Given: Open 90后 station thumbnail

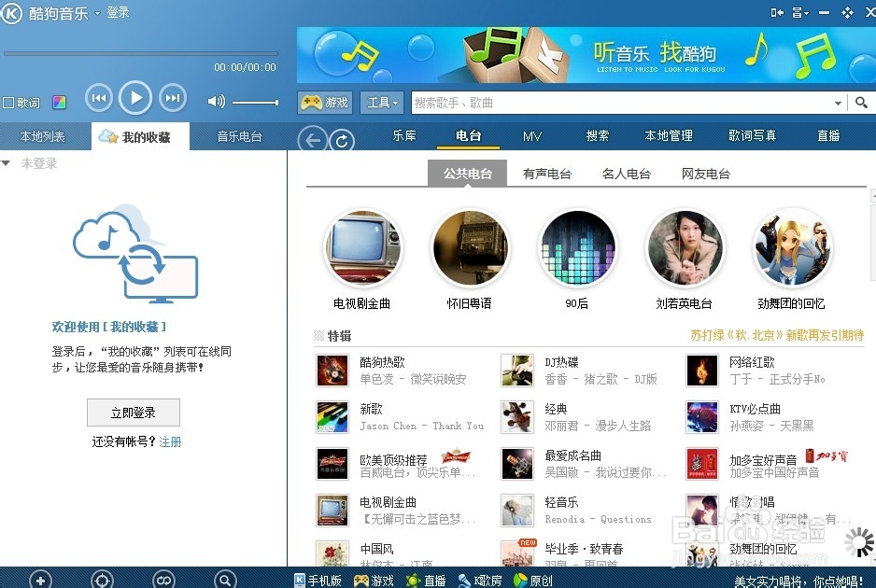Looking at the screenshot, I should [577, 247].
